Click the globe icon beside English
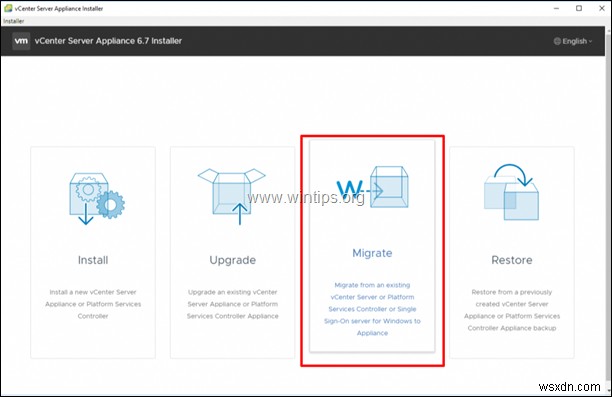 coord(557,41)
